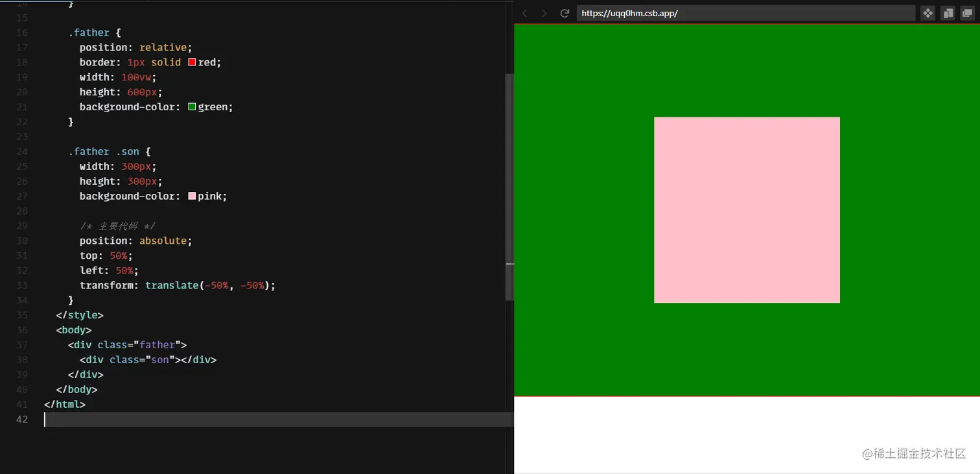Click the '</style>' closing tag
The image size is (980, 474).
80,315
